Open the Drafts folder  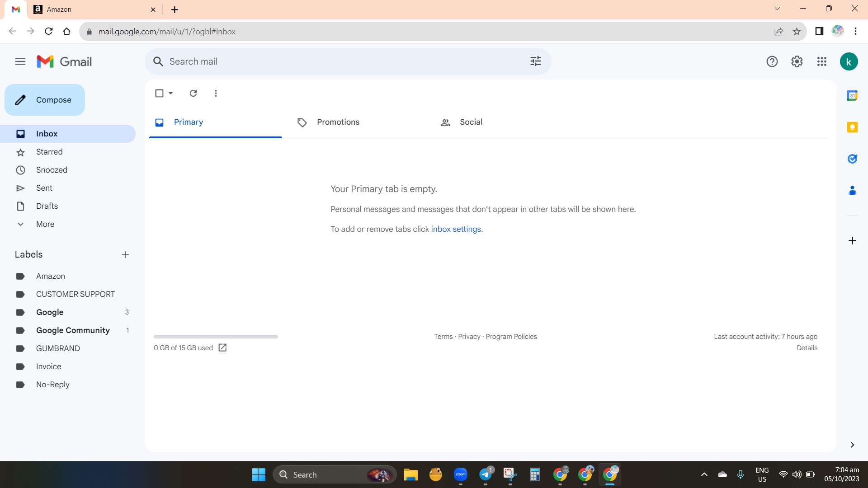point(68,206)
